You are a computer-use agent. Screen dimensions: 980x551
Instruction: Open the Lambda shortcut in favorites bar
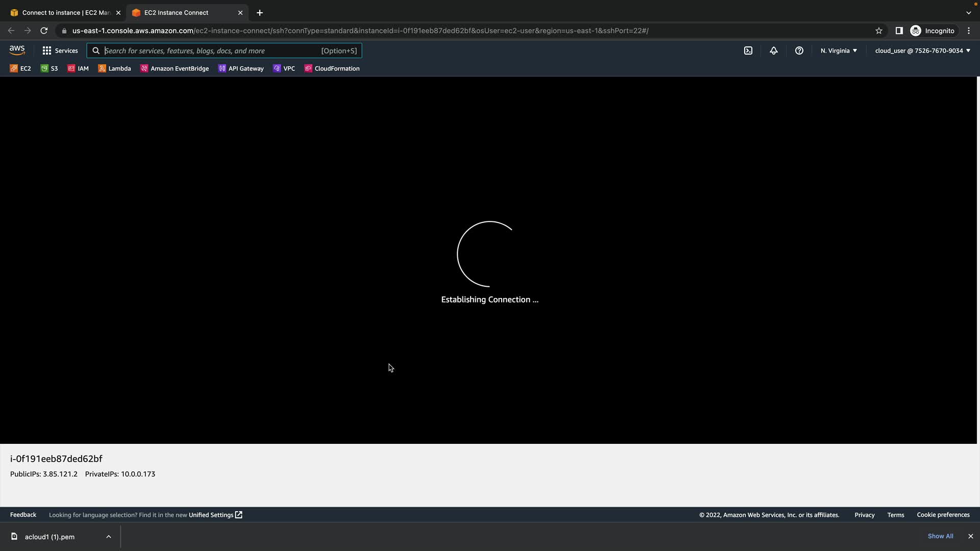pyautogui.click(x=114, y=68)
